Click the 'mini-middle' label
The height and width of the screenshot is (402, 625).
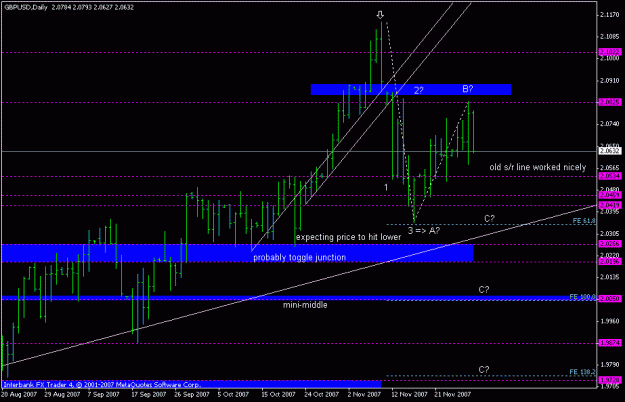click(x=305, y=305)
